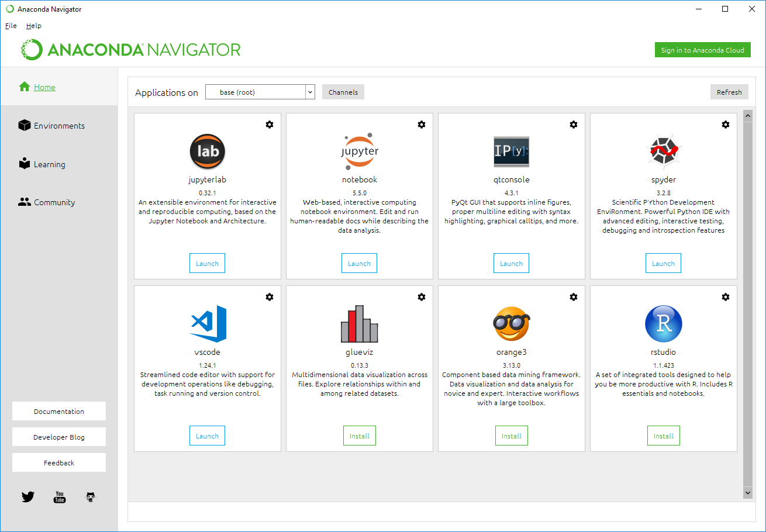Viewport: 766px width, 532px height.
Task: Open the qtconsole tile settings gear
Action: point(574,125)
